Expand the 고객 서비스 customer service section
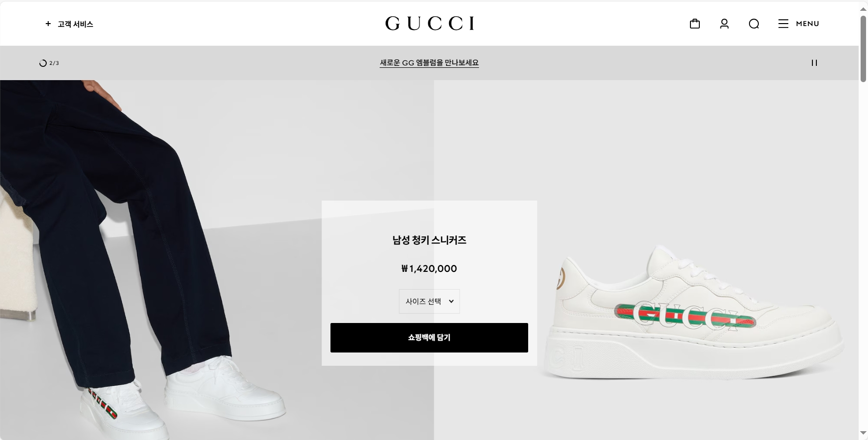 (75, 24)
